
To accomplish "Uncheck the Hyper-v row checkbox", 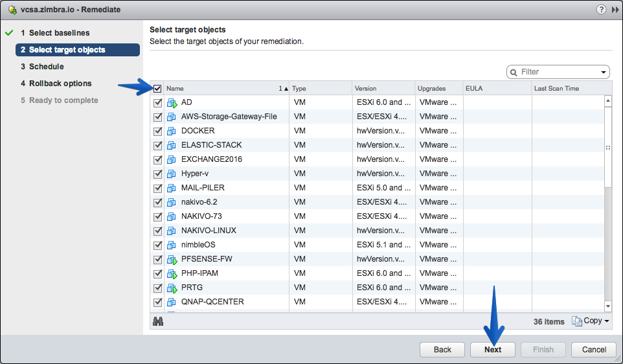I will tap(158, 174).
